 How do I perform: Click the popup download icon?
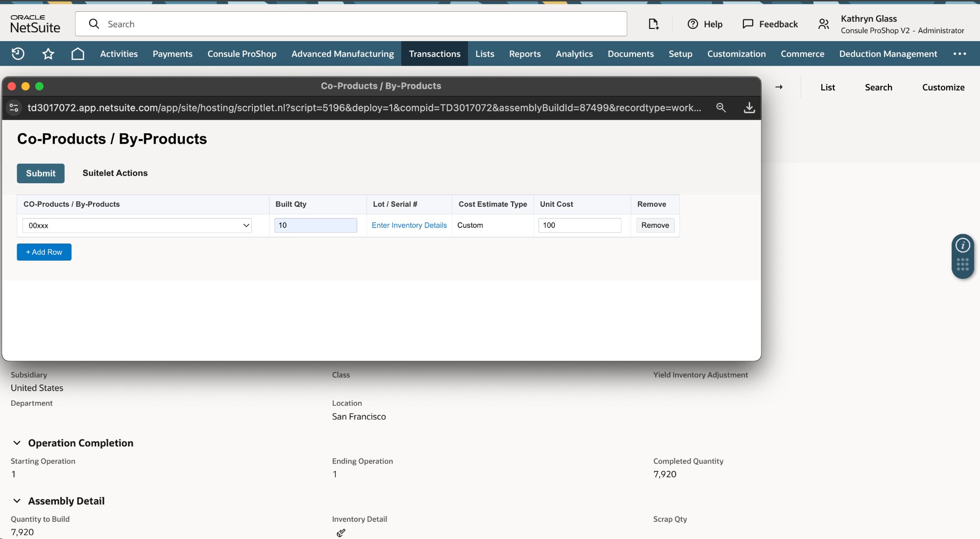[x=749, y=107]
